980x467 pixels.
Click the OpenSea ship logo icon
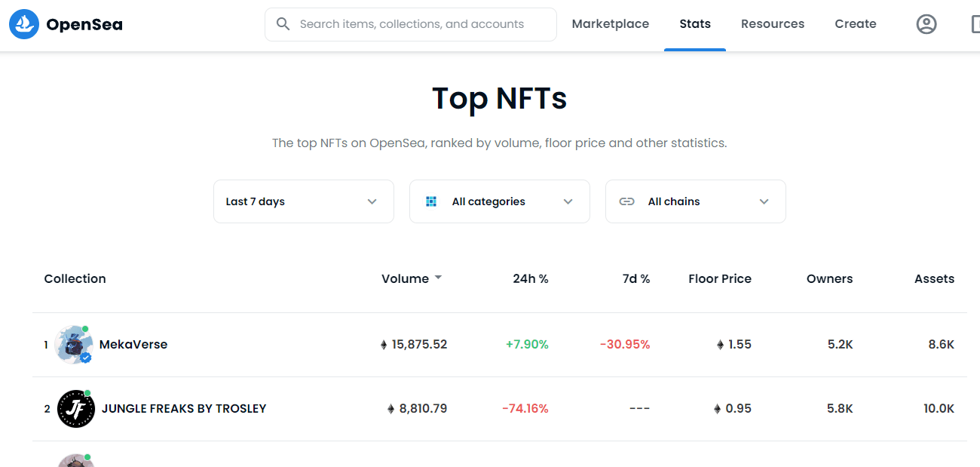click(24, 24)
